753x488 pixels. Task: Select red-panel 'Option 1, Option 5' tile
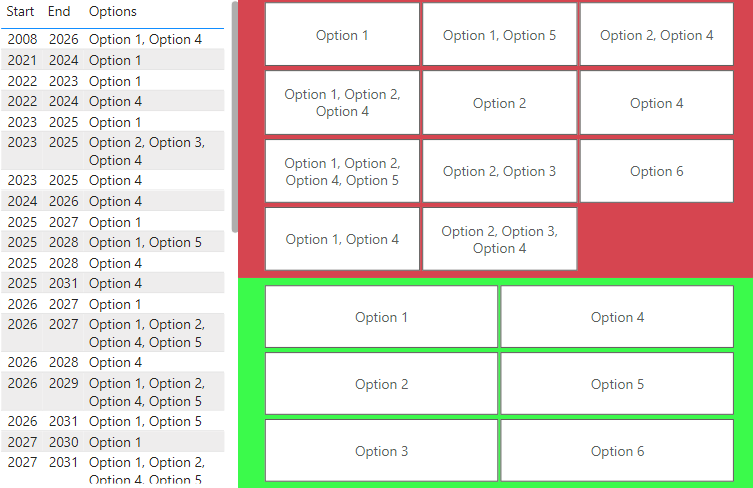(499, 35)
